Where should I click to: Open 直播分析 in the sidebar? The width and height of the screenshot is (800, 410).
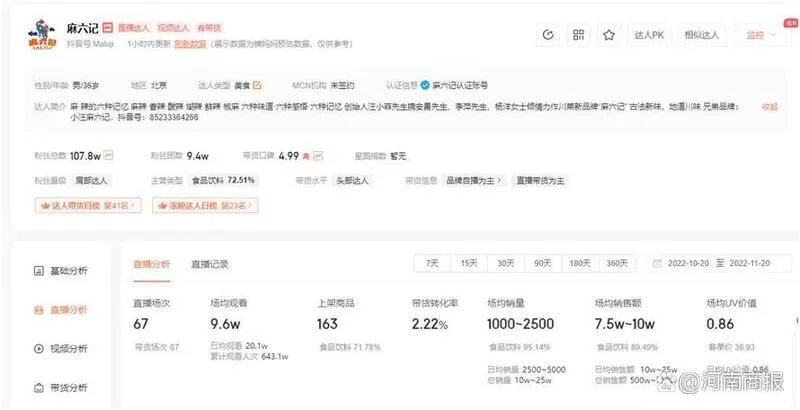click(x=68, y=310)
